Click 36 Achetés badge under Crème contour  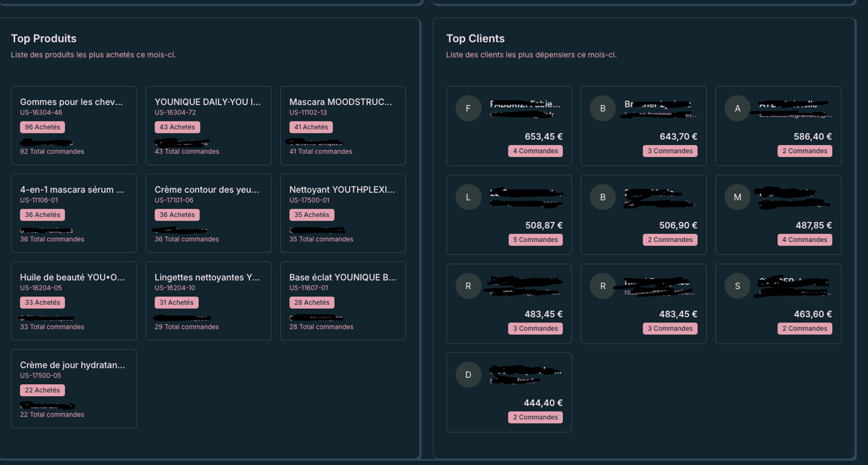[x=177, y=215]
